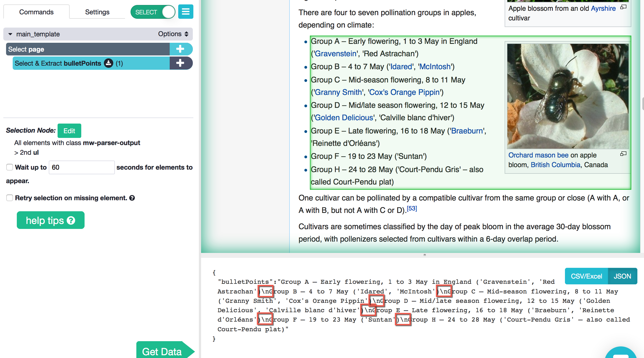Click the mason bee photo thumbnail
The width and height of the screenshot is (644, 358).
tap(568, 96)
